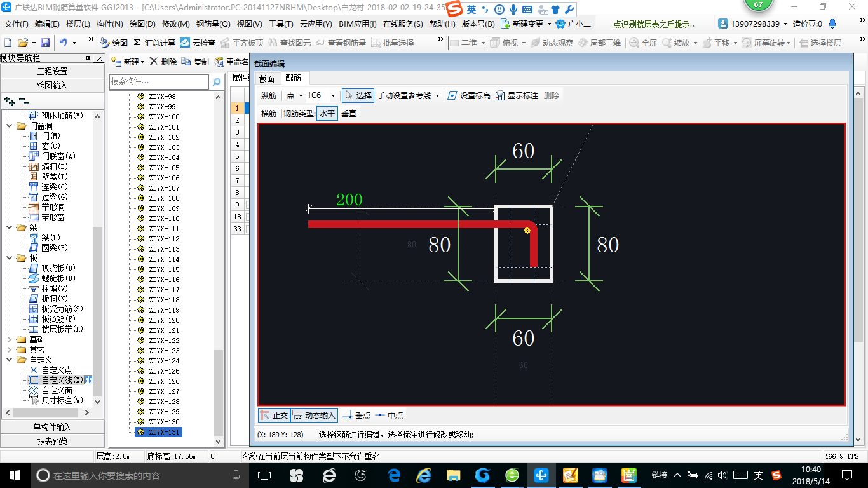Select 横筋 transverse rebar mode

click(269, 113)
